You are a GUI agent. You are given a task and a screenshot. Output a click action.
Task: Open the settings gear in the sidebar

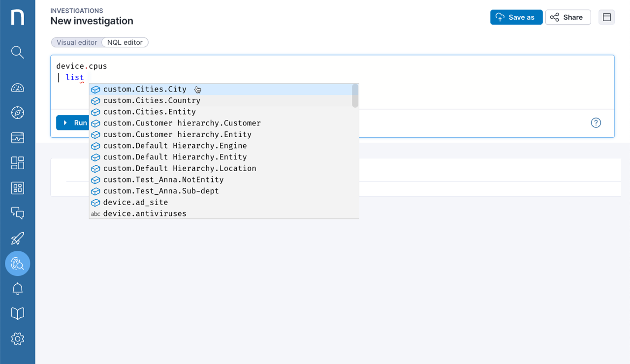[x=18, y=339]
